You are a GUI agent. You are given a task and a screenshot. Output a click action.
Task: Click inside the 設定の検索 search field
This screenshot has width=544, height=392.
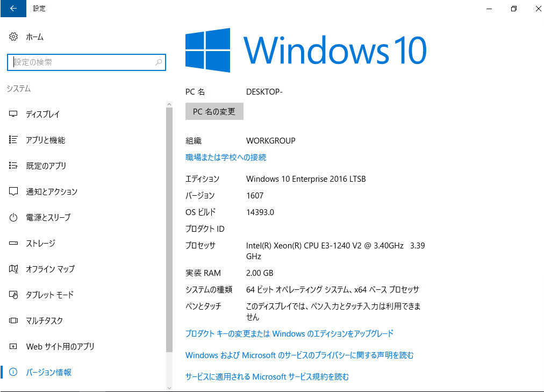[81, 62]
